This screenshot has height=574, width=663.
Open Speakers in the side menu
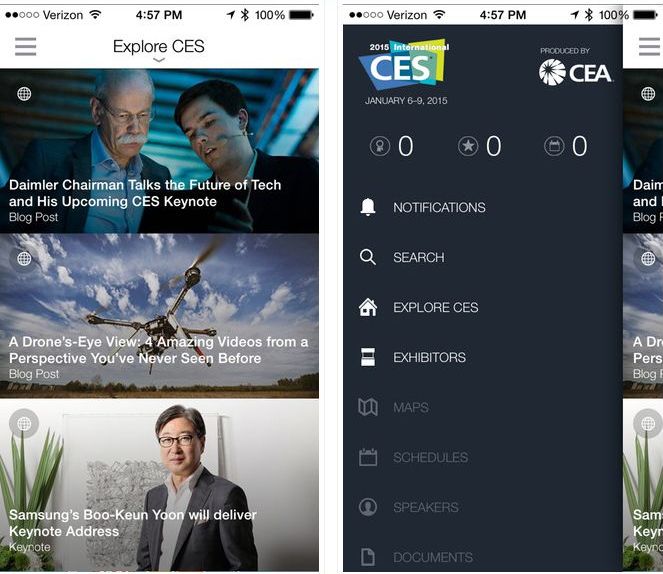409,507
